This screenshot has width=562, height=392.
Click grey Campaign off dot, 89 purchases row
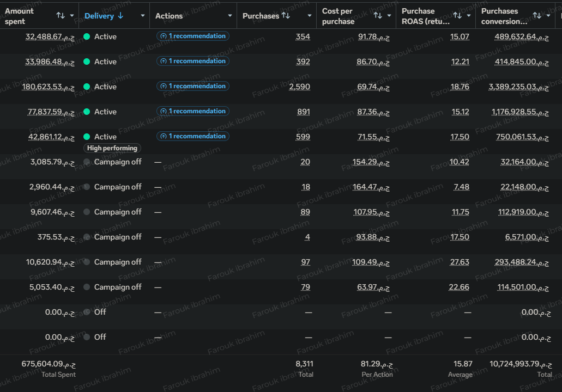[87, 212]
